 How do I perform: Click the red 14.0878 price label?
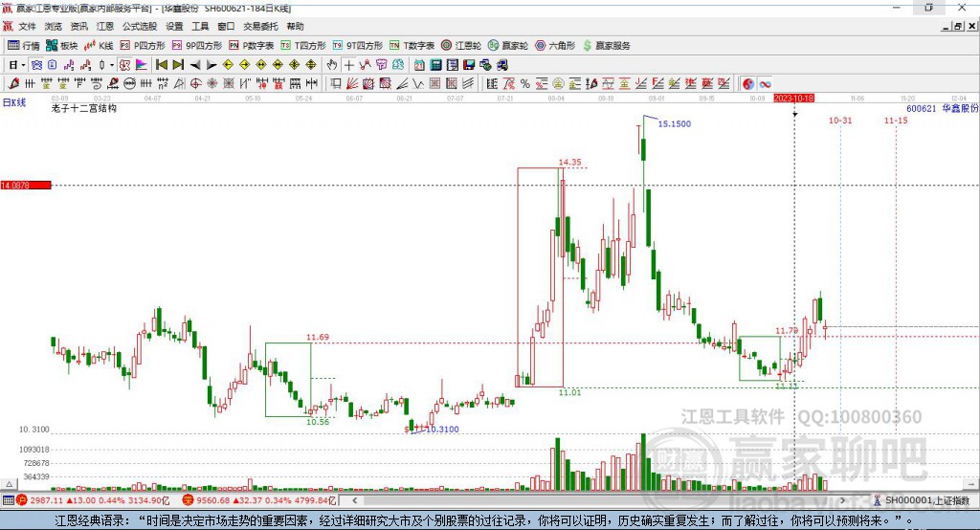coord(26,185)
